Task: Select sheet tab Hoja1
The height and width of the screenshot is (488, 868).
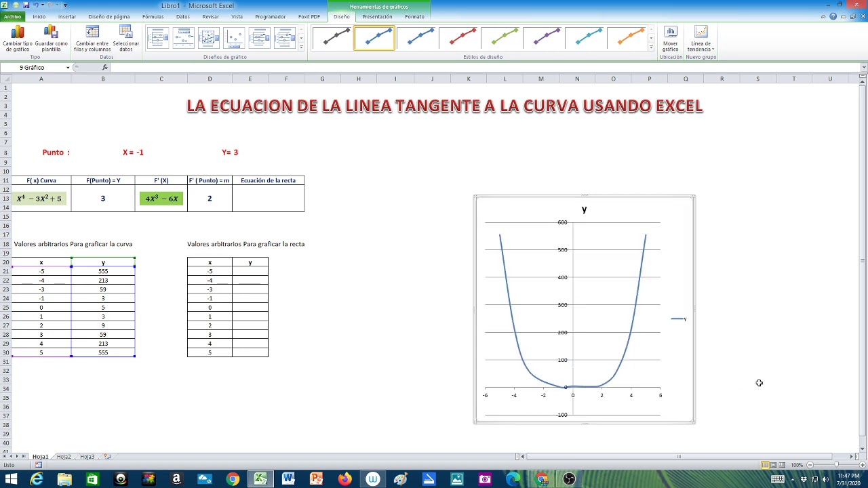Action: tap(40, 457)
